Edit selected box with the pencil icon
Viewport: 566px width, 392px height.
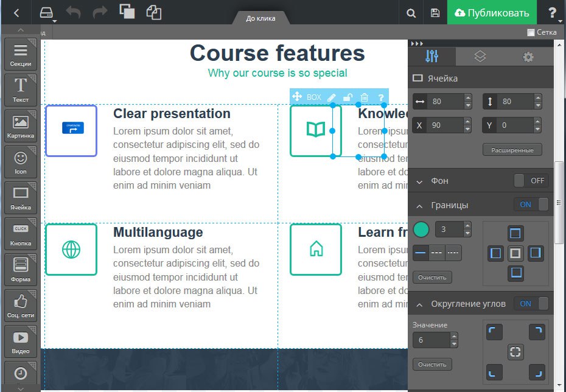tap(331, 97)
